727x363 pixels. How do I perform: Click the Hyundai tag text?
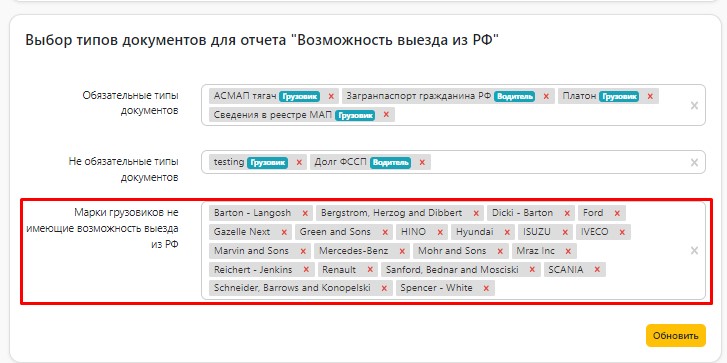coord(475,232)
